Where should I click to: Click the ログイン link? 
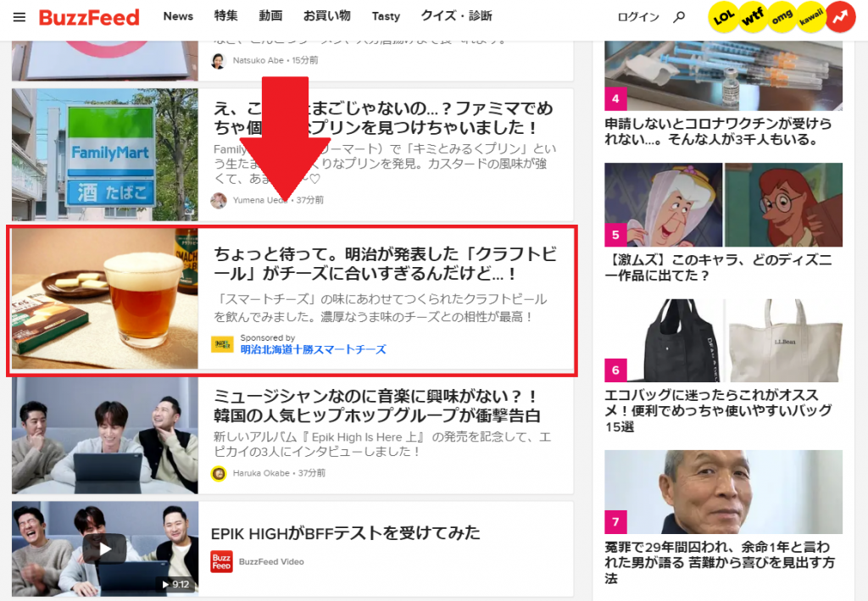pos(638,17)
